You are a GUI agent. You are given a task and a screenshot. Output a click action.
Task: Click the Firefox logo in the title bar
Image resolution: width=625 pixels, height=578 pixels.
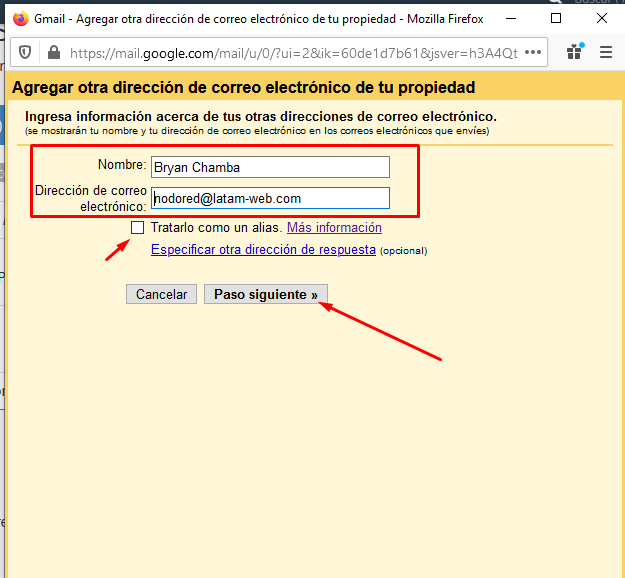point(20,18)
